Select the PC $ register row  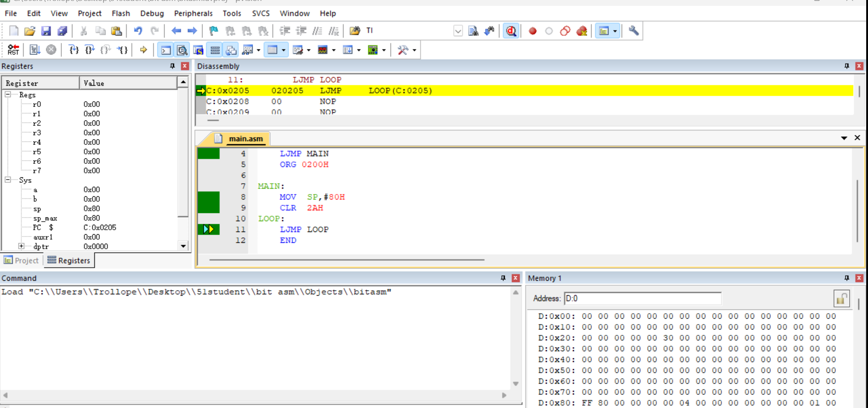click(90, 227)
